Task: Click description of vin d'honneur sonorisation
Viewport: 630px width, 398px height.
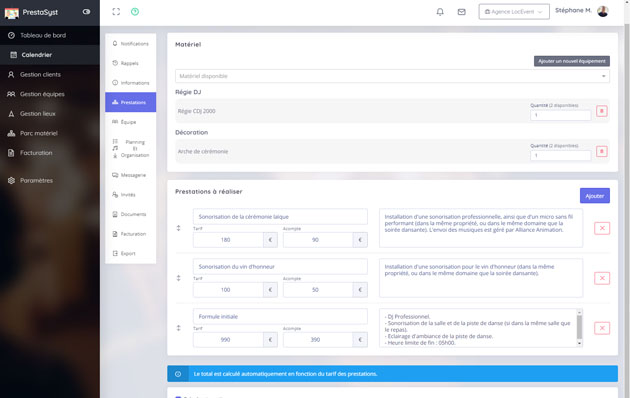Action: tap(481, 278)
